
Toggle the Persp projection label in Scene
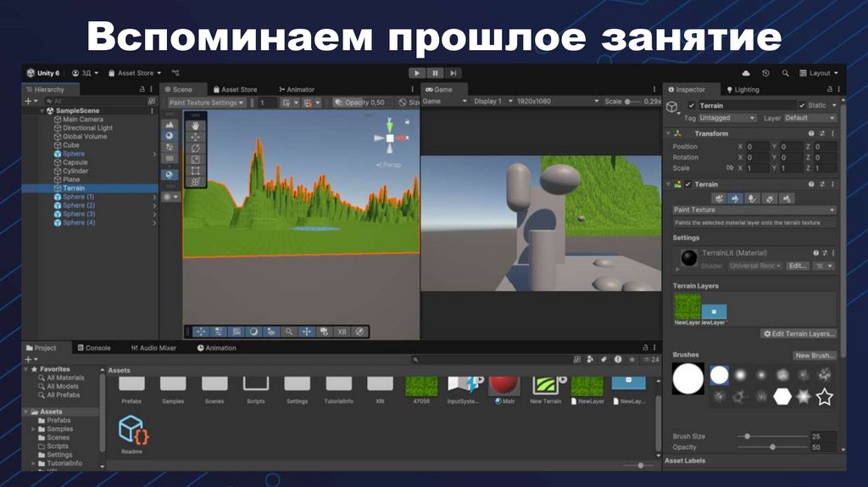[x=388, y=165]
